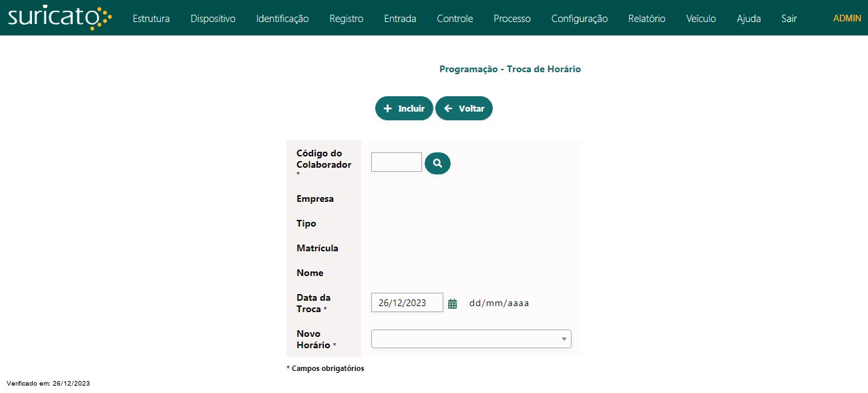Focus the Data da Troca date field
The width and height of the screenshot is (868, 393).
(x=407, y=303)
